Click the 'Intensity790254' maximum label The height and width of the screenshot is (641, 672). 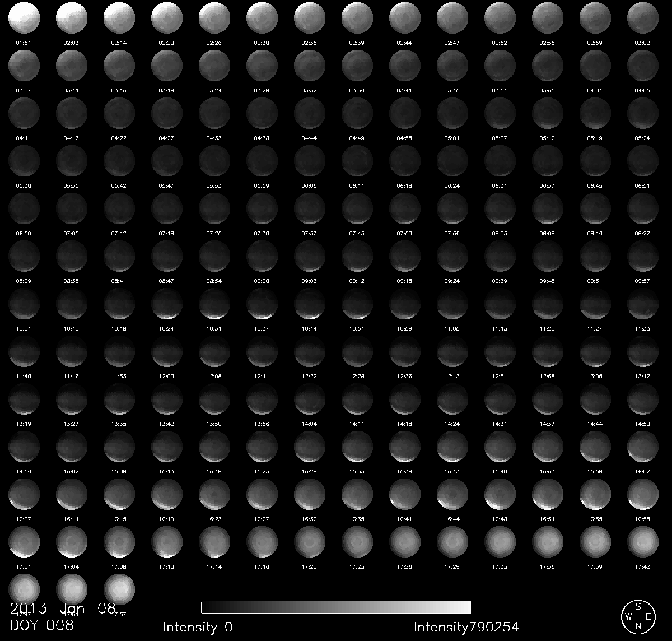pos(466,628)
